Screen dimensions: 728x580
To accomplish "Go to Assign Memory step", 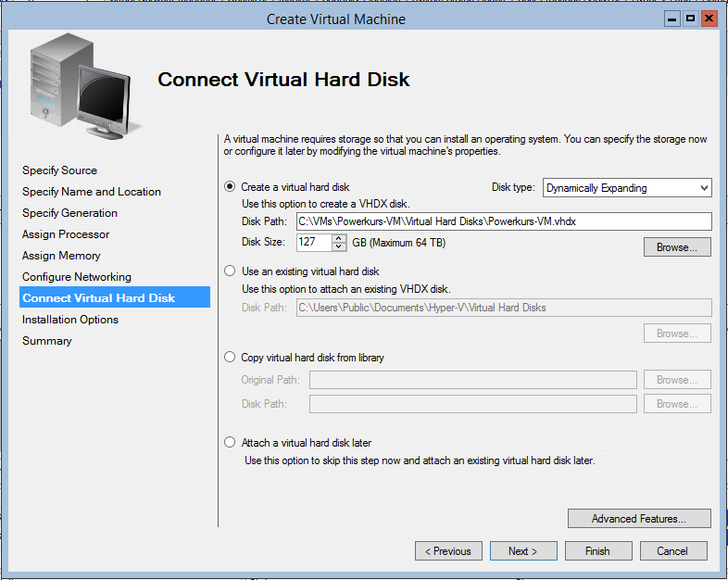I will 61,256.
